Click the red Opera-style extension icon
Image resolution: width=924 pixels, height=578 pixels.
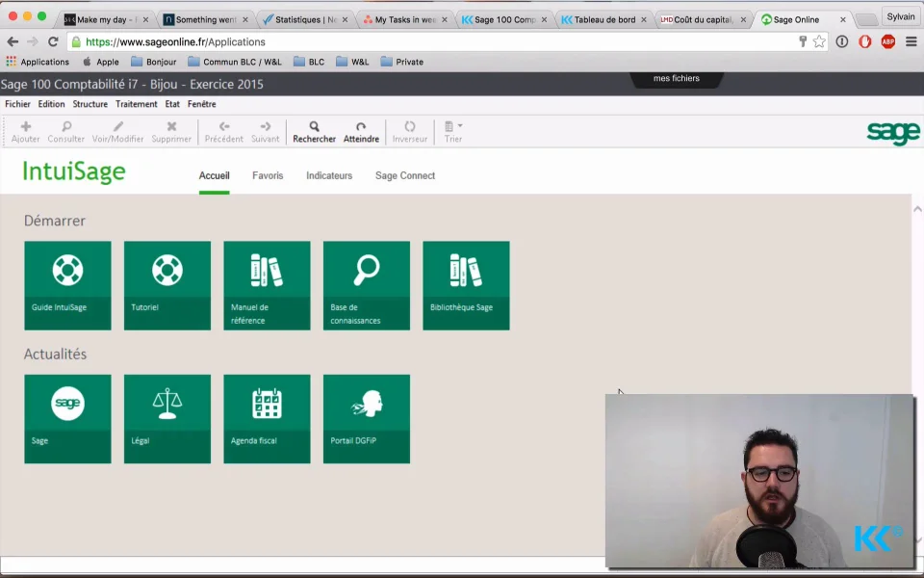pos(864,41)
